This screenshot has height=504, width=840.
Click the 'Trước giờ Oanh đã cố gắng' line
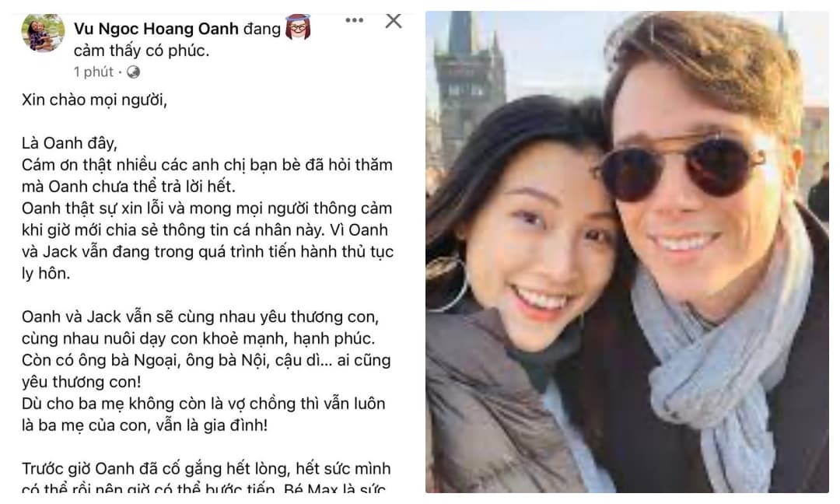click(206, 469)
